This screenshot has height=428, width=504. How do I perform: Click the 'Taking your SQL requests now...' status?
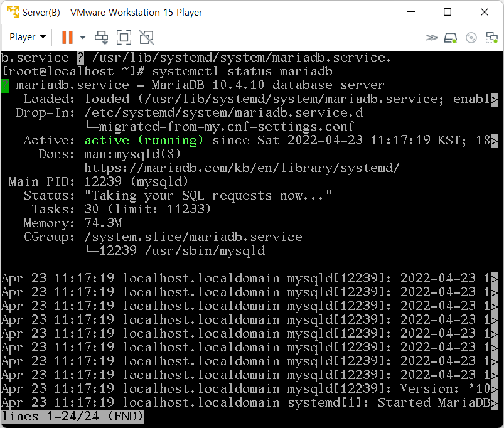(x=208, y=195)
